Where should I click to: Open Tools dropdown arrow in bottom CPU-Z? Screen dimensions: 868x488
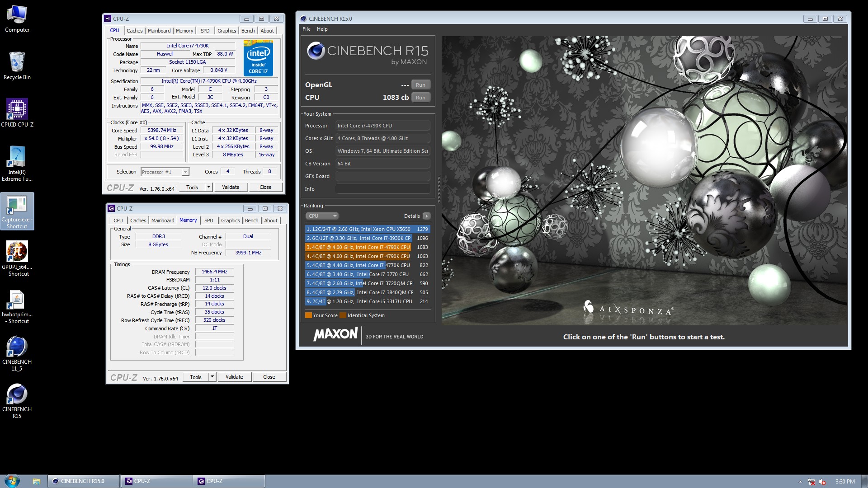(x=212, y=377)
